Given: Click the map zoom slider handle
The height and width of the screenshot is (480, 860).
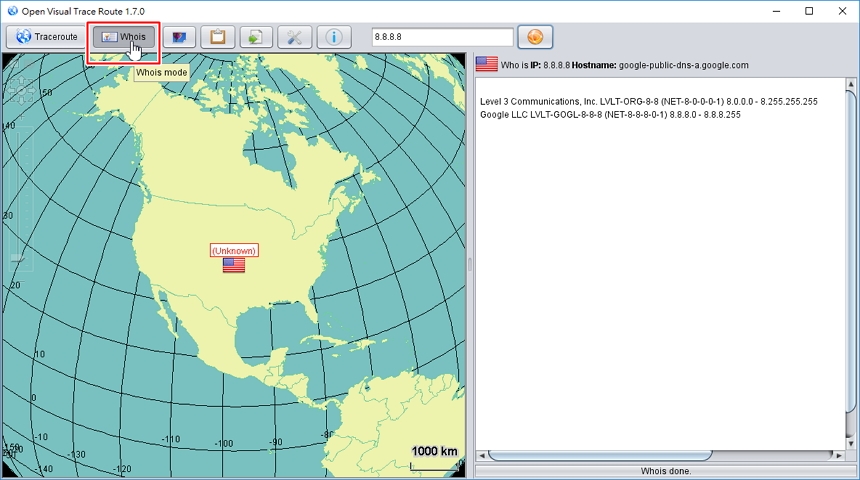Looking at the screenshot, I should pyautogui.click(x=18, y=258).
